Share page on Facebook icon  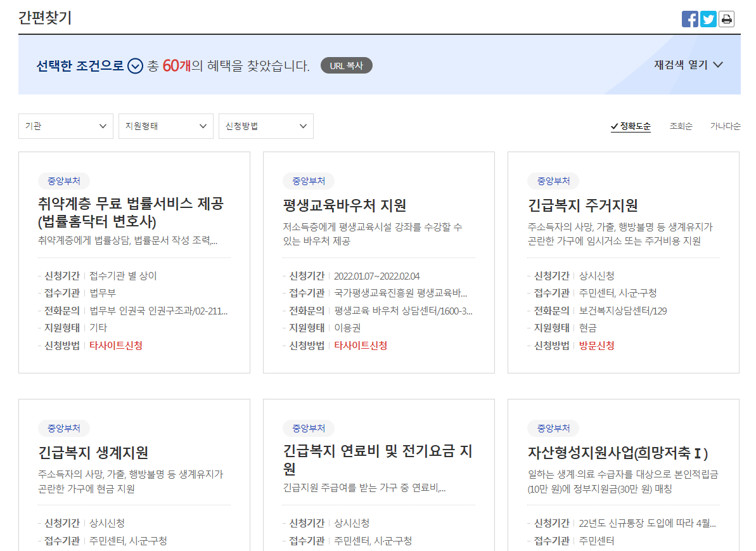click(x=690, y=19)
